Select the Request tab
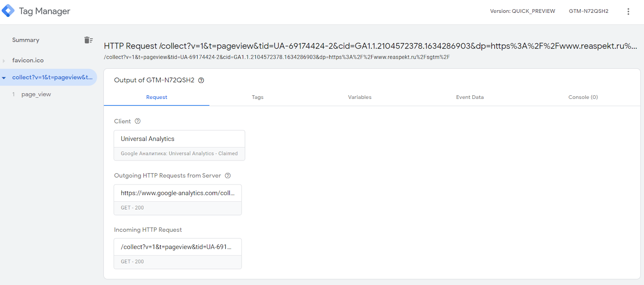644x285 pixels. click(x=157, y=97)
